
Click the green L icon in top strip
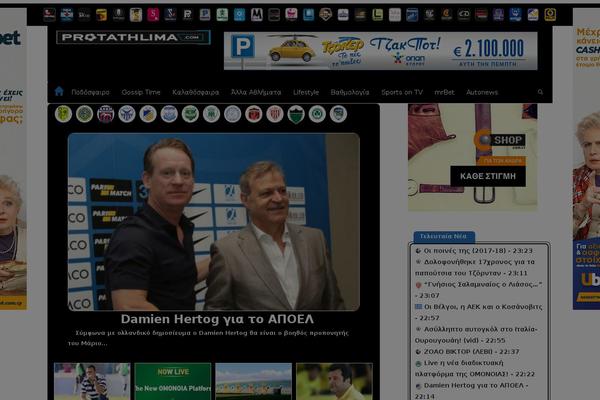coord(377,15)
